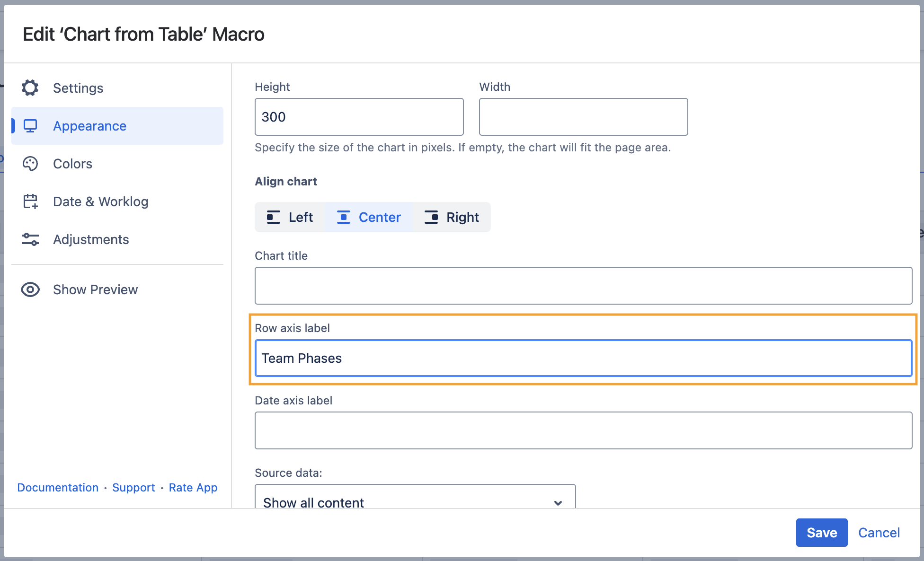This screenshot has height=561, width=924.
Task: Click the Colors palette icon
Action: 30,164
